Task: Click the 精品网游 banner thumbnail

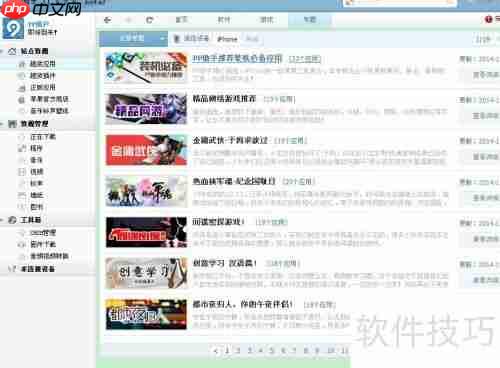Action: coord(146,109)
